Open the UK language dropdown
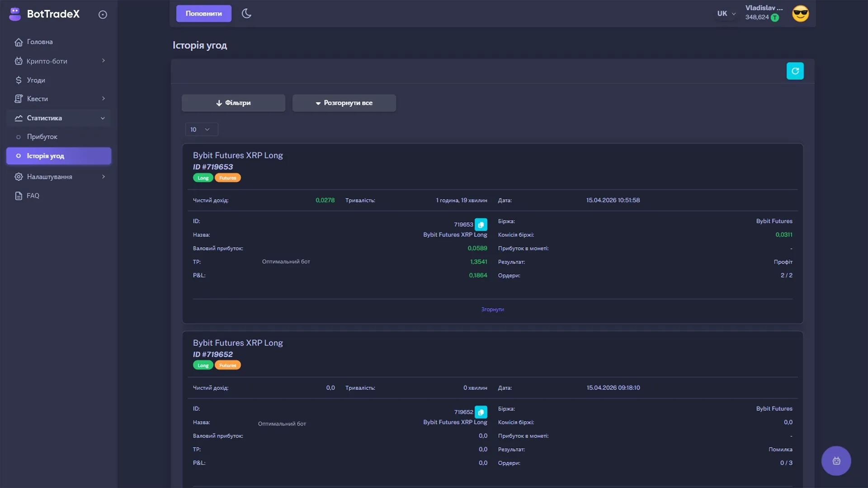 (x=726, y=14)
